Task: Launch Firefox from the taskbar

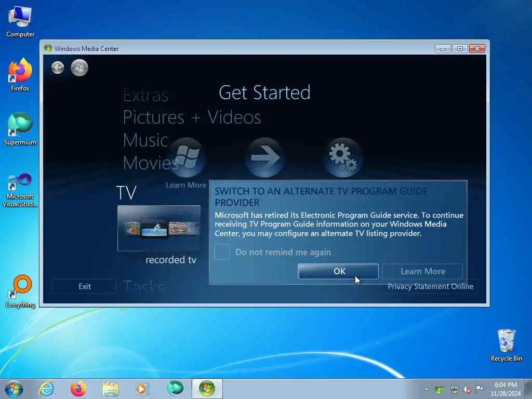Action: tap(78, 389)
